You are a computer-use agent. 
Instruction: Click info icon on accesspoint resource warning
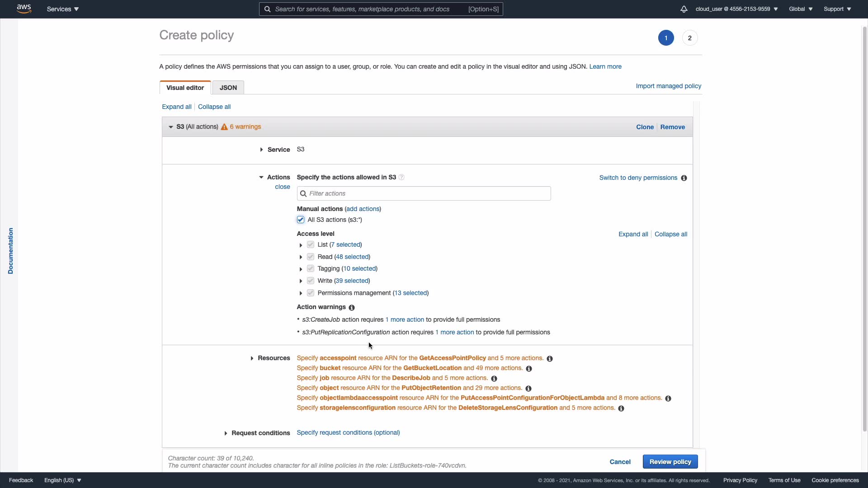pos(550,359)
